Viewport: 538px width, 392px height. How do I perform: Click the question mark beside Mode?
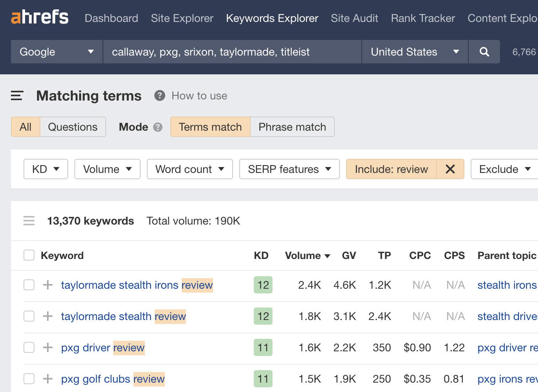pyautogui.click(x=158, y=127)
